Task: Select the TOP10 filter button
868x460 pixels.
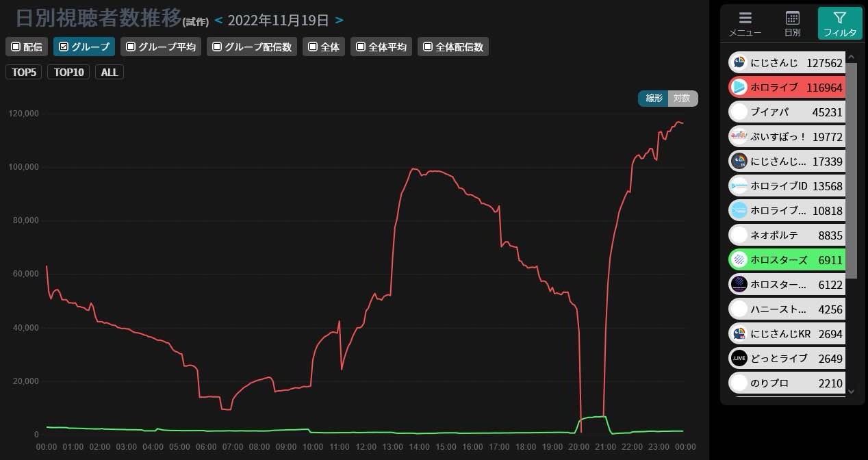Action: (x=68, y=73)
